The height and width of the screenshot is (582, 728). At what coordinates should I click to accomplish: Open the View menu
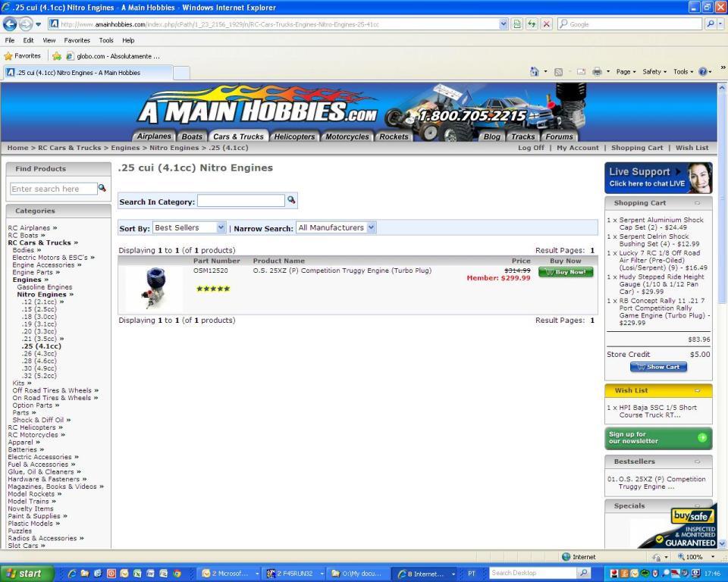(49, 40)
